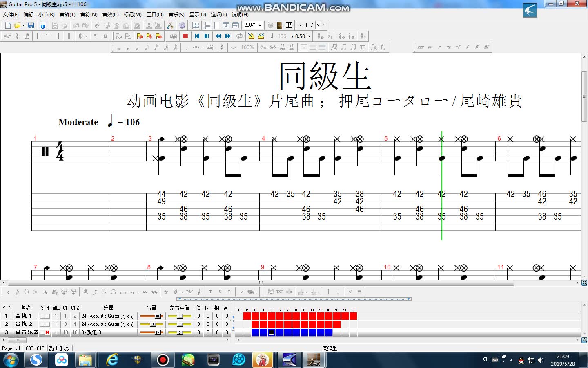Expand the Open file dropdown arrow
This screenshot has width=588, height=368.
point(24,25)
